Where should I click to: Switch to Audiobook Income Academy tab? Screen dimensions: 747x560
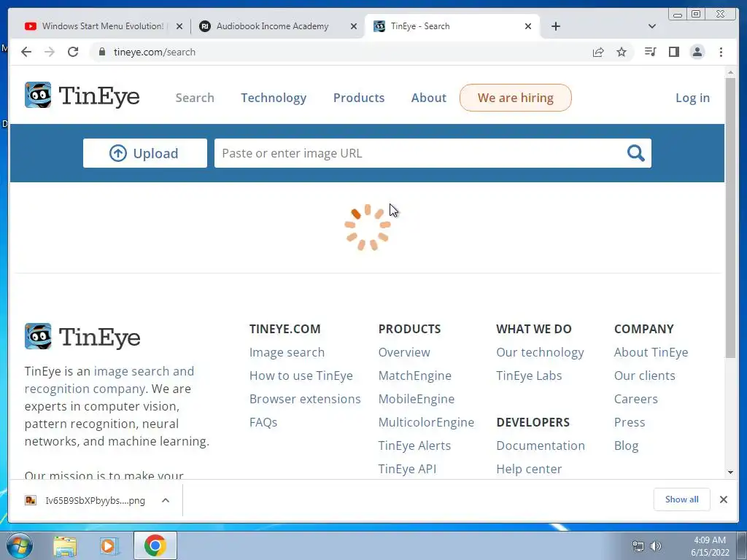(273, 26)
